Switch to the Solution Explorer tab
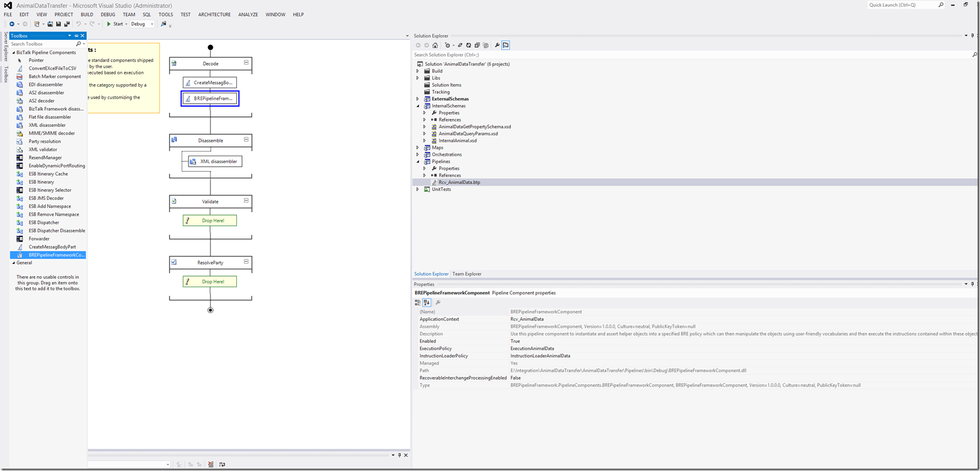This screenshot has width=980, height=471. click(431, 274)
